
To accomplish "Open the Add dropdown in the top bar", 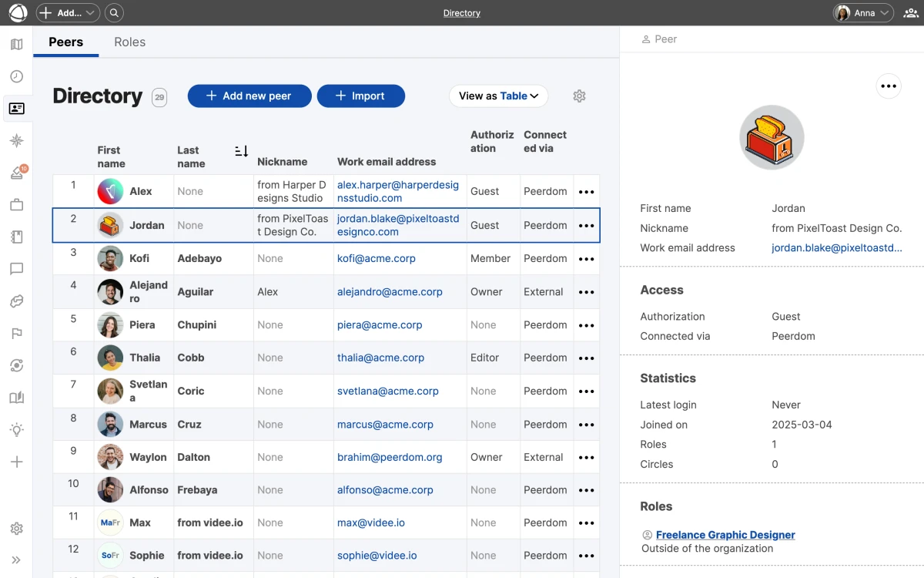I will 67,12.
